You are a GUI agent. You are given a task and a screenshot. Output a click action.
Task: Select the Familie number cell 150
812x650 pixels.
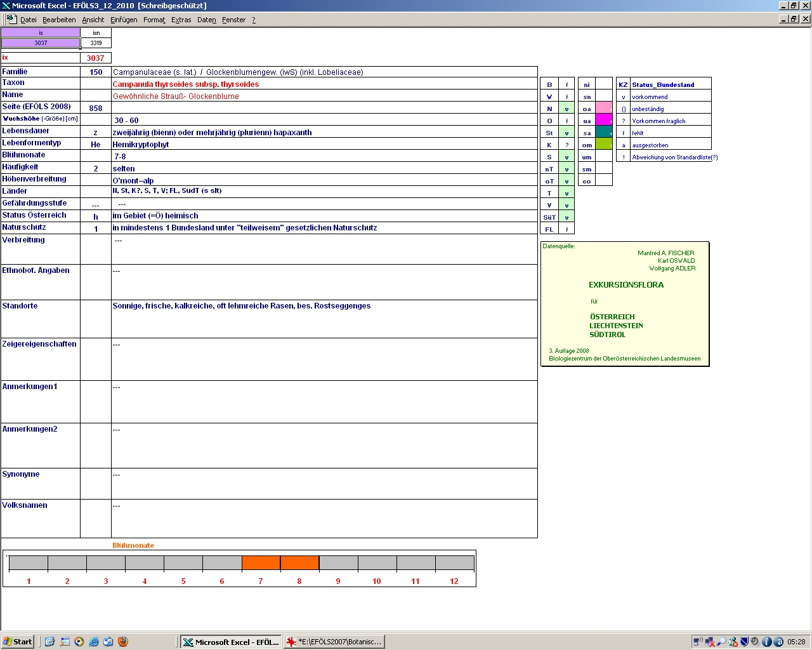(x=96, y=72)
